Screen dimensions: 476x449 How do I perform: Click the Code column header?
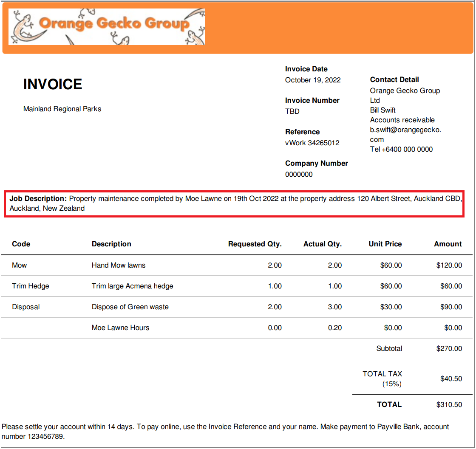pyautogui.click(x=20, y=244)
